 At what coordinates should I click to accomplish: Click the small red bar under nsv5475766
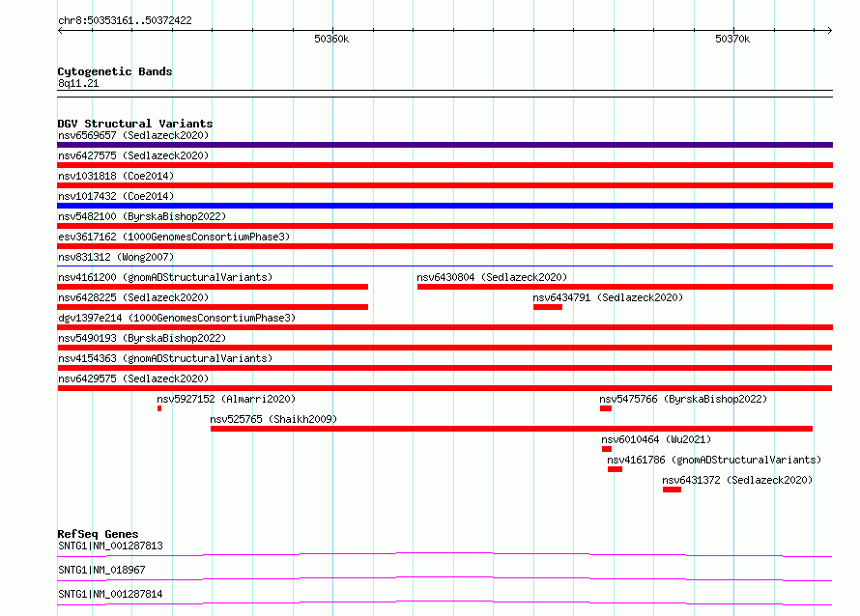click(606, 408)
